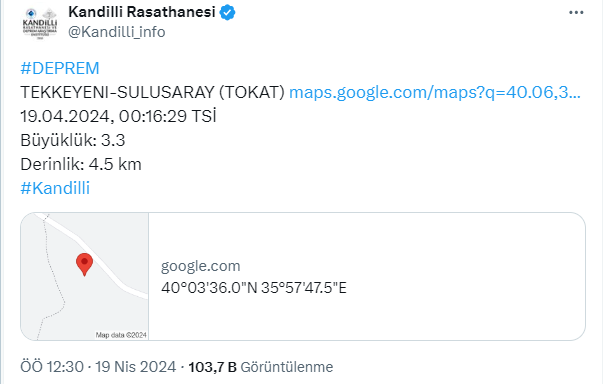Click the Map data ©2024 attribution
Image resolution: width=603 pixels, height=384 pixels.
(121, 335)
